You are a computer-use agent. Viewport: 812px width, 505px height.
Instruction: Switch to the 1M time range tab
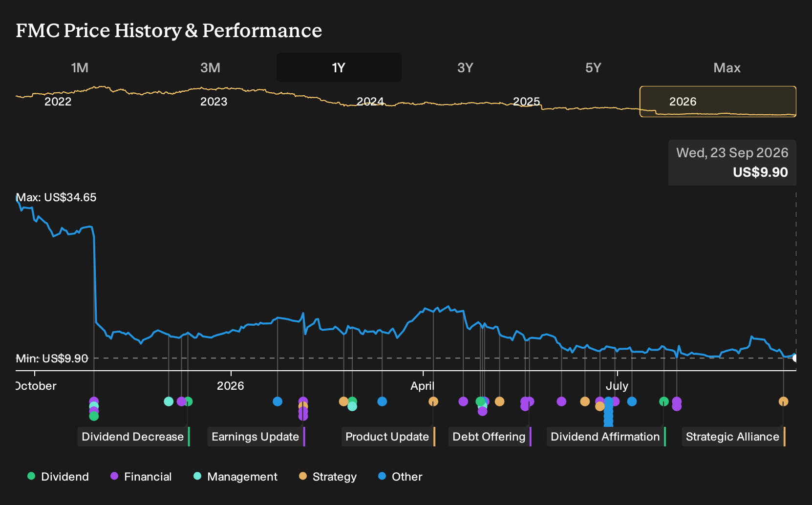(80, 67)
